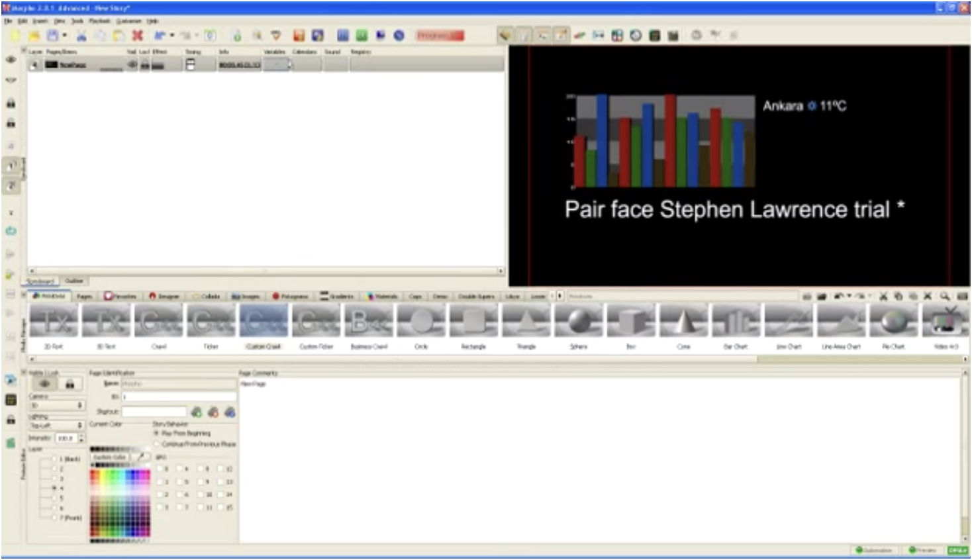Click the red X delete toolbar icon
Viewport: 972px width, 560px height.
137,35
